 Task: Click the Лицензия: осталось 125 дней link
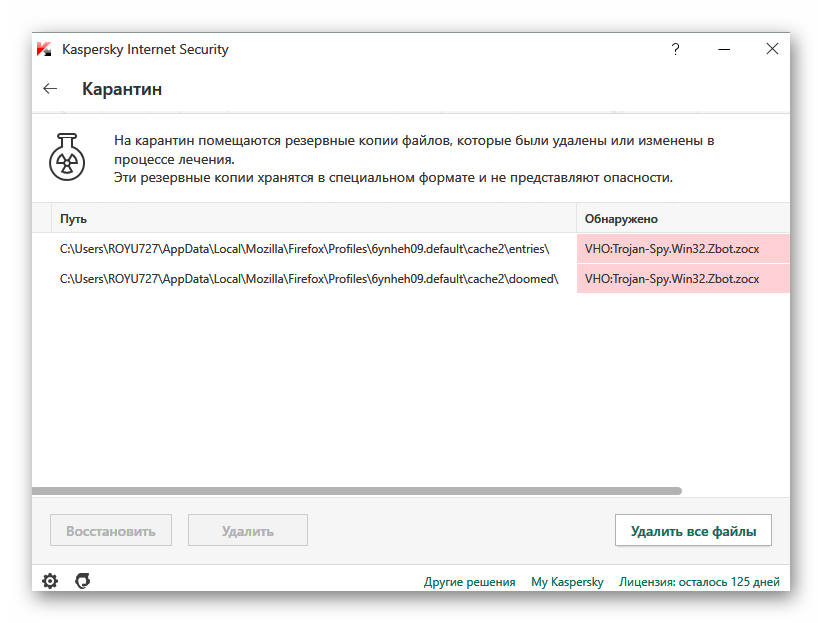(x=699, y=582)
